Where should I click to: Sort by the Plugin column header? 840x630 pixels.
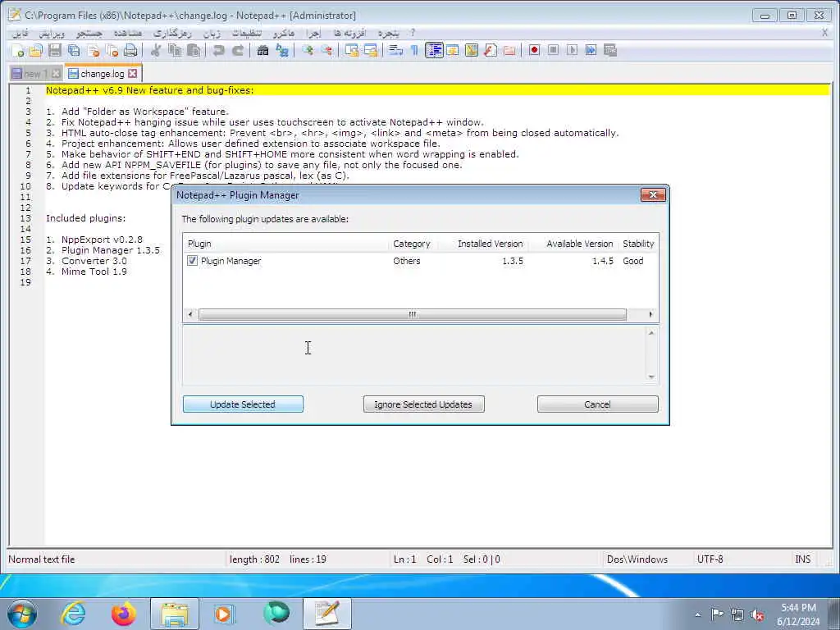(285, 244)
